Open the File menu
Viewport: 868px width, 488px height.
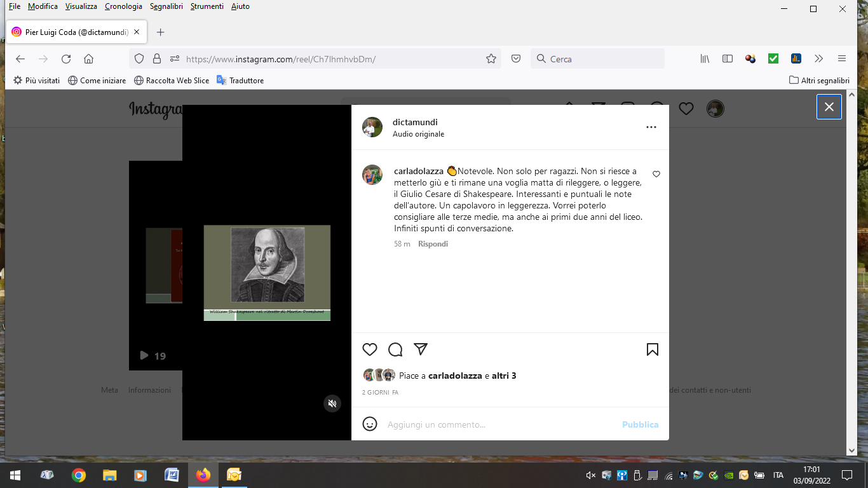(x=15, y=6)
